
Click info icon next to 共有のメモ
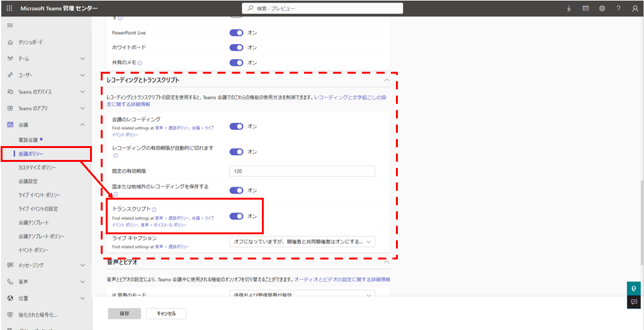(x=140, y=63)
